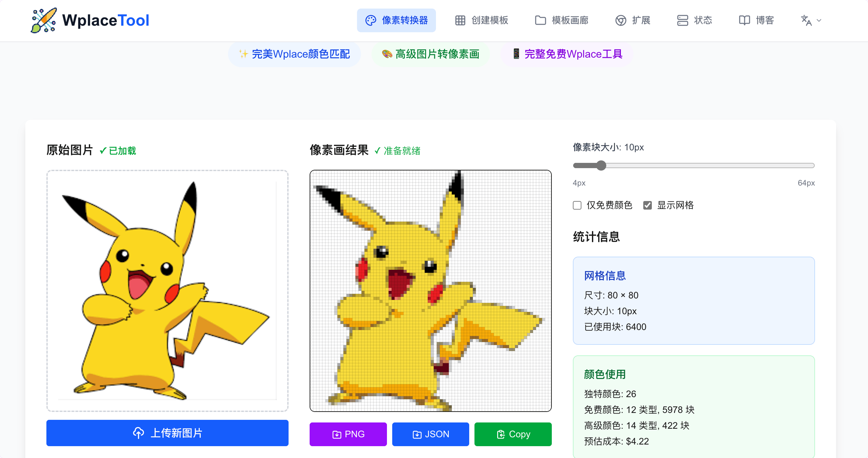The width and height of the screenshot is (868, 458).
Task: Select the 像素转换器 navigation tab
Action: pyautogui.click(x=396, y=20)
